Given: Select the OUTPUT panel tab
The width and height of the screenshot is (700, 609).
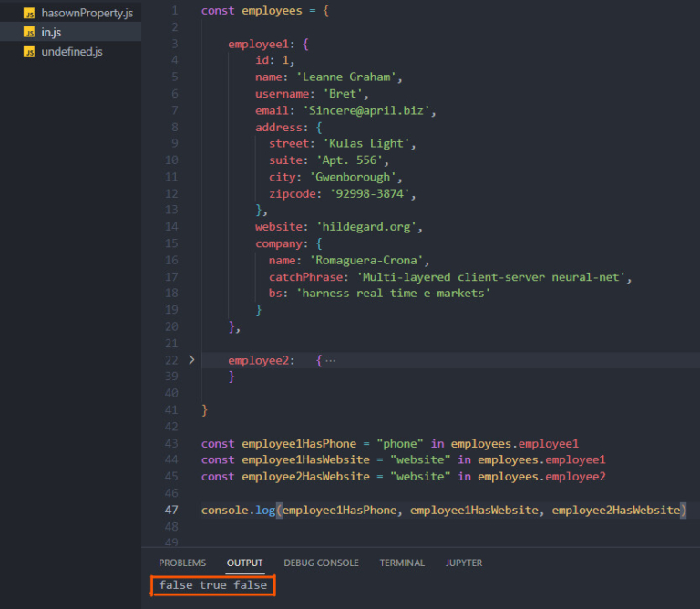Looking at the screenshot, I should point(245,563).
